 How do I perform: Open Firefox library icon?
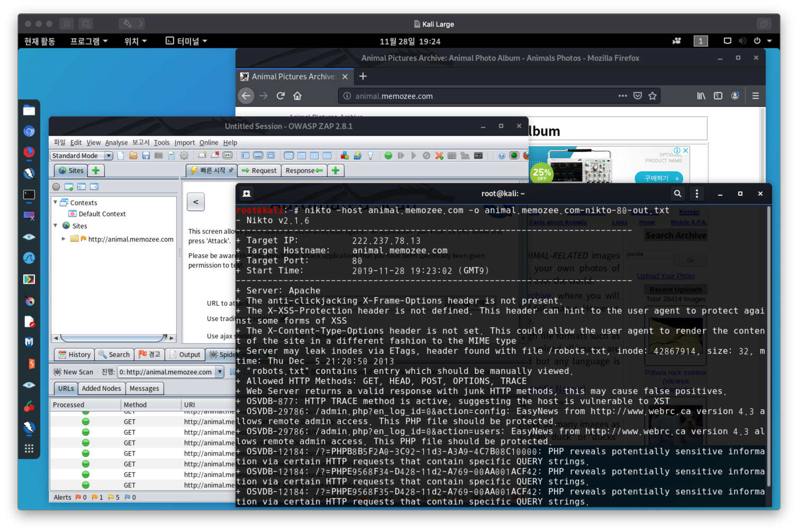[701, 96]
